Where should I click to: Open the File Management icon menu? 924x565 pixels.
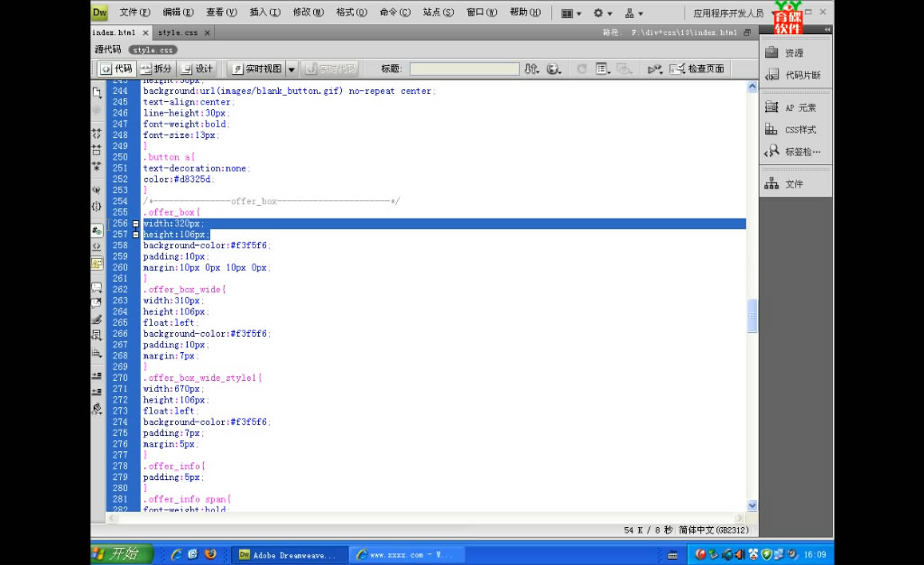click(531, 69)
